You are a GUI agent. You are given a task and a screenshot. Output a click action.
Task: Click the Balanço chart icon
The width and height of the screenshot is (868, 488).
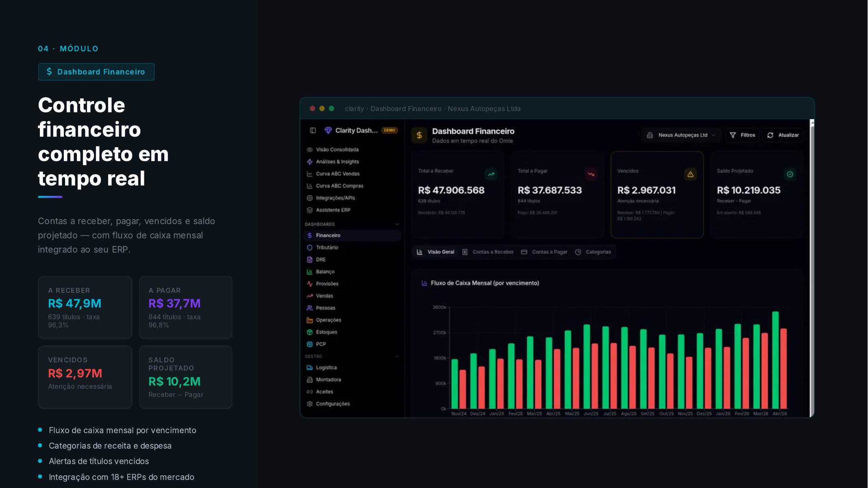(310, 272)
